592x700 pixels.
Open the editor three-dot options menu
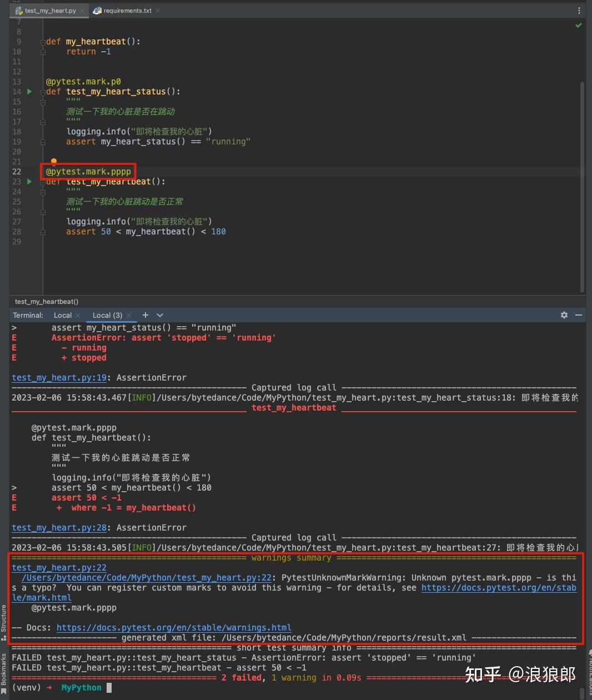(x=579, y=10)
